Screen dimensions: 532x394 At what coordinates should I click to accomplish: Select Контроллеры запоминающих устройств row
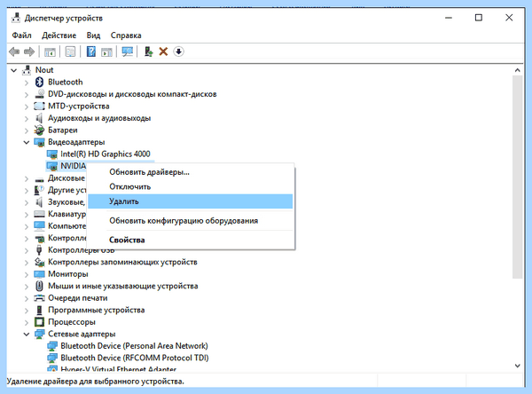[122, 262]
